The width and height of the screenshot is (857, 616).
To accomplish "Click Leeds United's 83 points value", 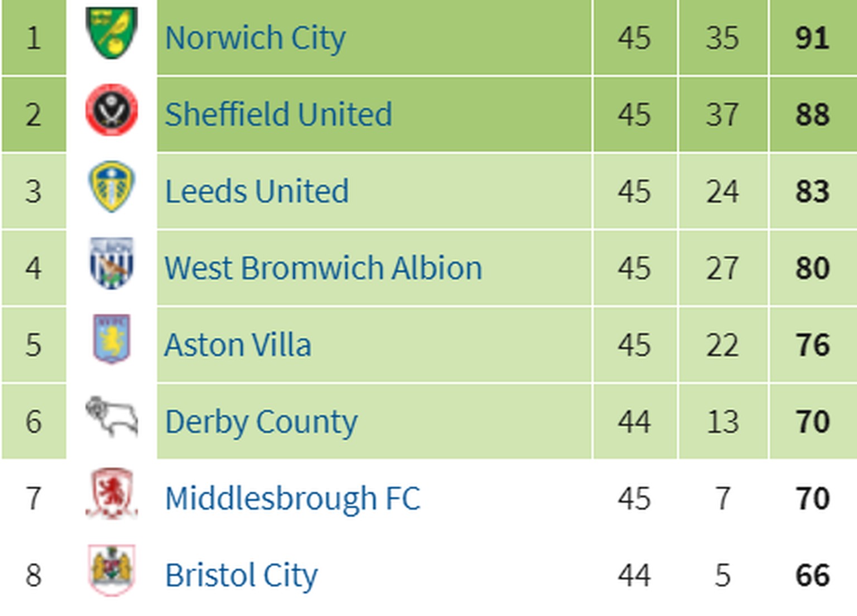I will click(x=812, y=191).
